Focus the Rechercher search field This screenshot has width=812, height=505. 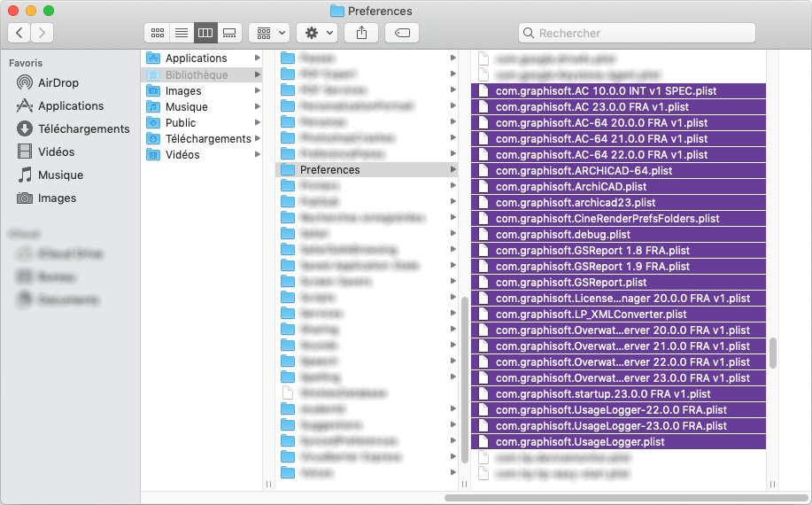[637, 33]
